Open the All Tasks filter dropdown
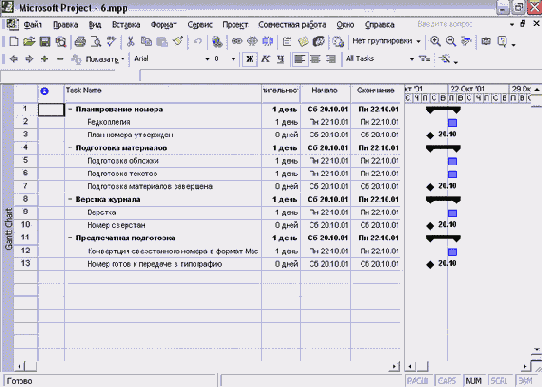This screenshot has height=387, width=542. tap(412, 59)
